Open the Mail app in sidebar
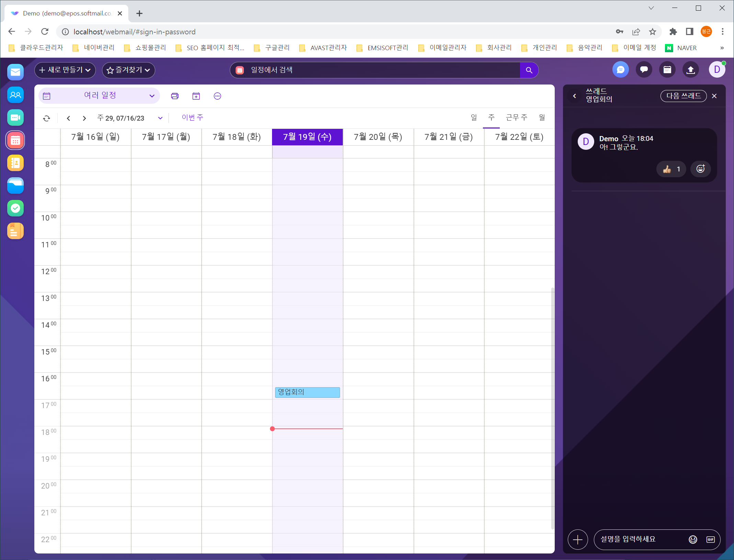Viewport: 734px width, 560px height. [x=15, y=72]
